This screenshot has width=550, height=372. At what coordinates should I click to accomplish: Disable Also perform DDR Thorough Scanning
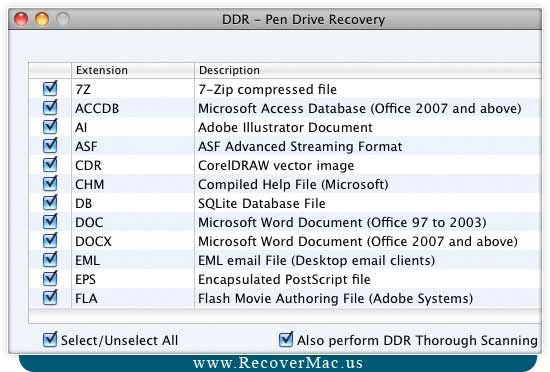pyautogui.click(x=286, y=340)
